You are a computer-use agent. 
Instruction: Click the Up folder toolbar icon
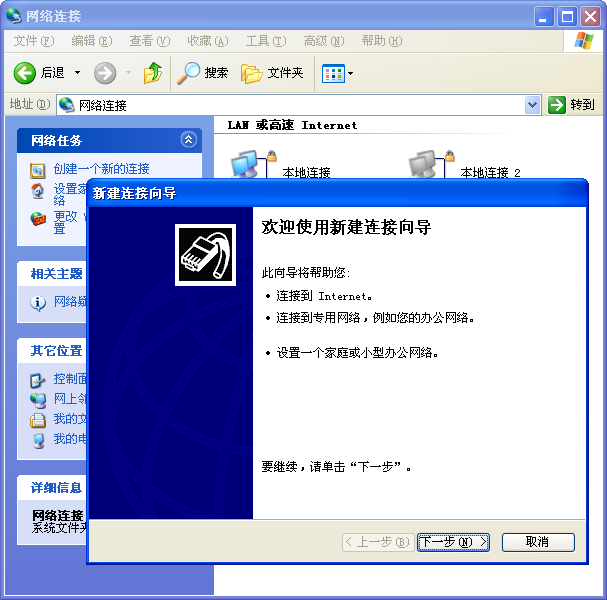(x=153, y=73)
